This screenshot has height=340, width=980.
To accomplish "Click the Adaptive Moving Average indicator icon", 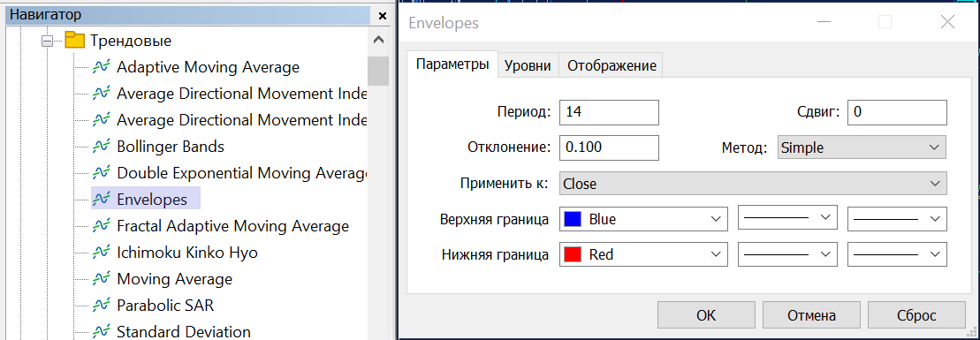I will click(x=102, y=67).
